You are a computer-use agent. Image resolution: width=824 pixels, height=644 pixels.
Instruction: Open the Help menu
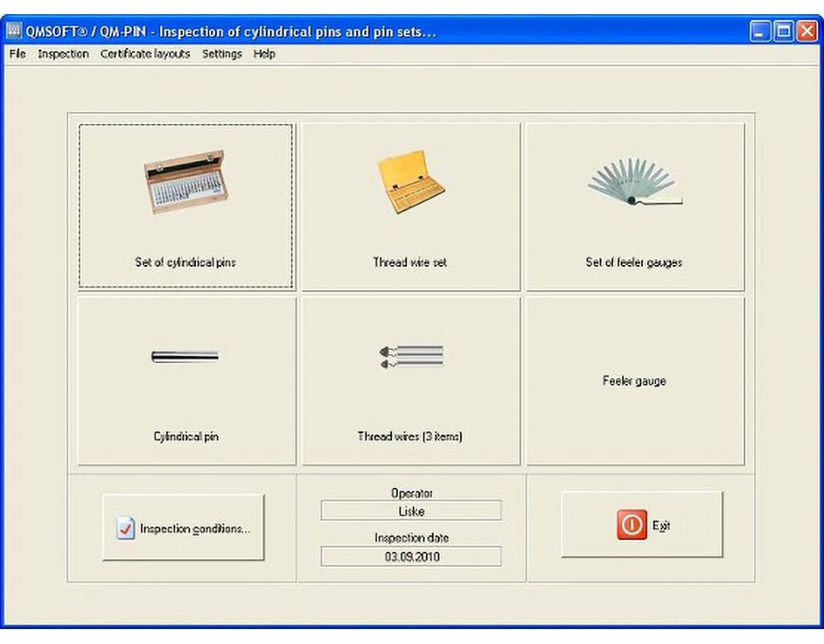[264, 54]
